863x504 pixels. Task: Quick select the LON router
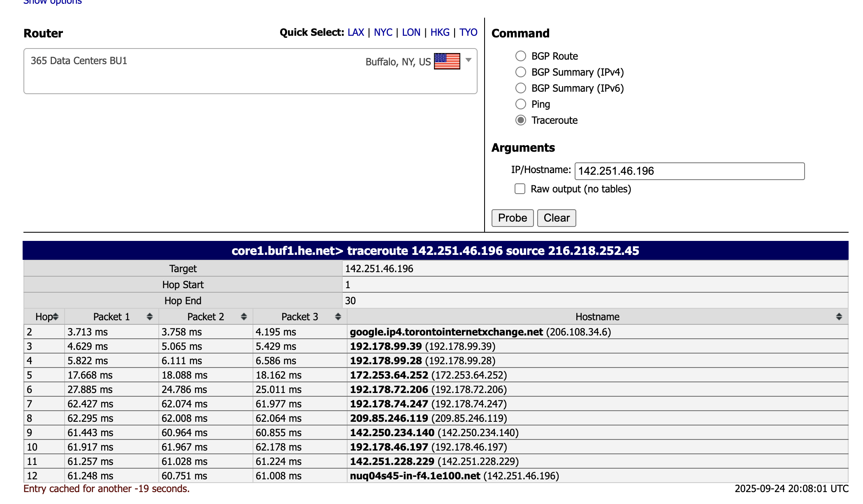(411, 32)
